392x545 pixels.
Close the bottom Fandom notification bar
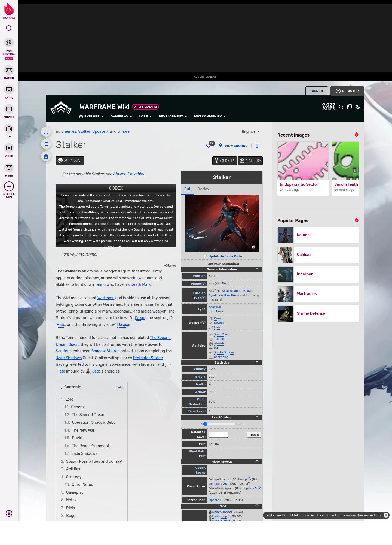[x=386, y=515]
